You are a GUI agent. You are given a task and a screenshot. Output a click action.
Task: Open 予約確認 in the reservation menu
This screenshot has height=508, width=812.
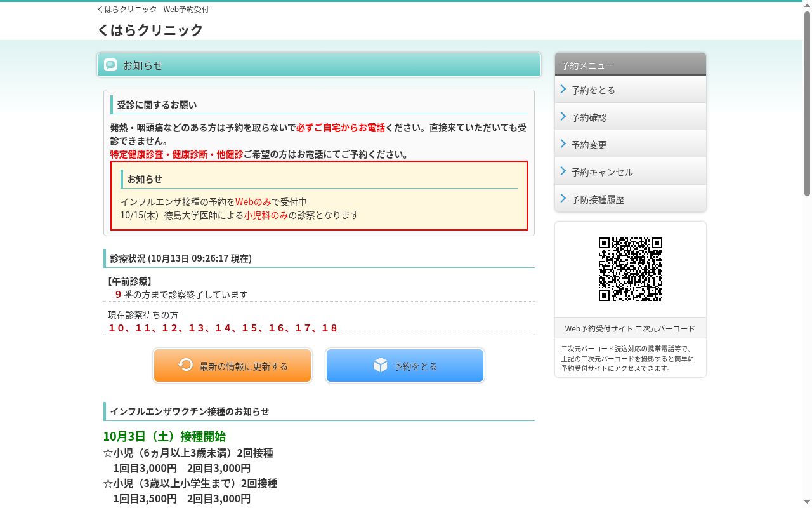(x=631, y=117)
